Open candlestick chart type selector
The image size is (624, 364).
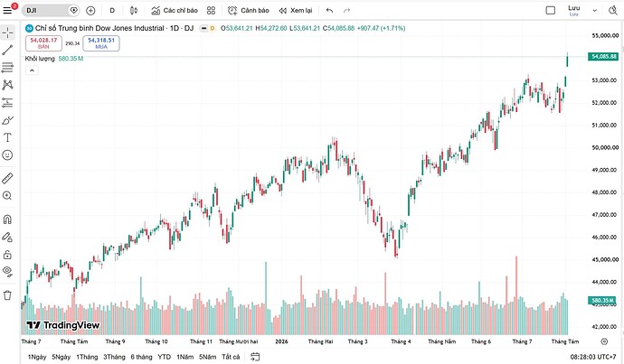134,11
